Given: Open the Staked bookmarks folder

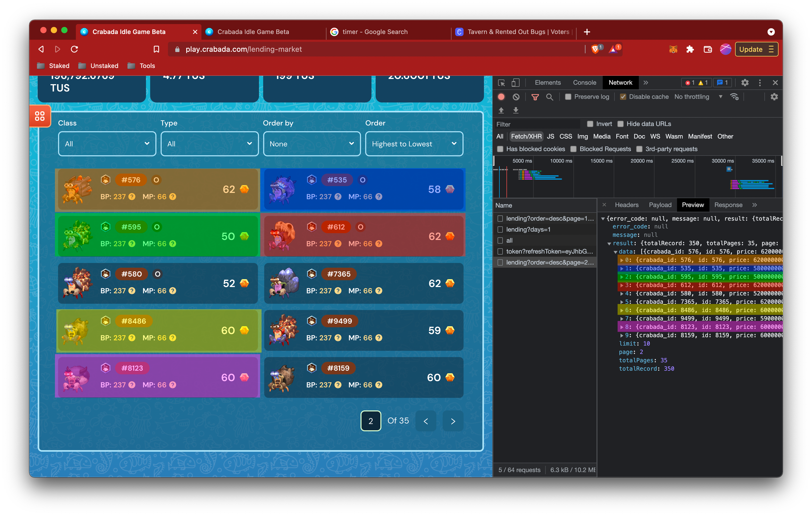Looking at the screenshot, I should (53, 66).
